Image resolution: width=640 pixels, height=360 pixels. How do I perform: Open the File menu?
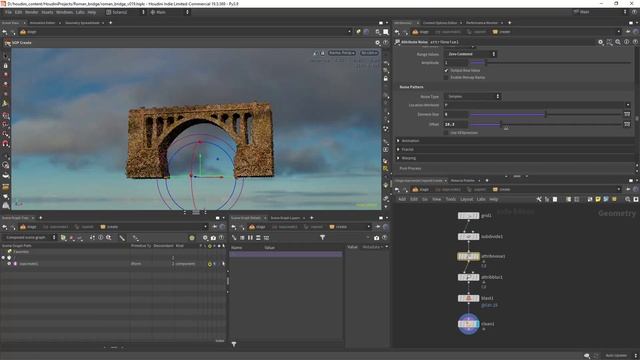[x=8, y=12]
